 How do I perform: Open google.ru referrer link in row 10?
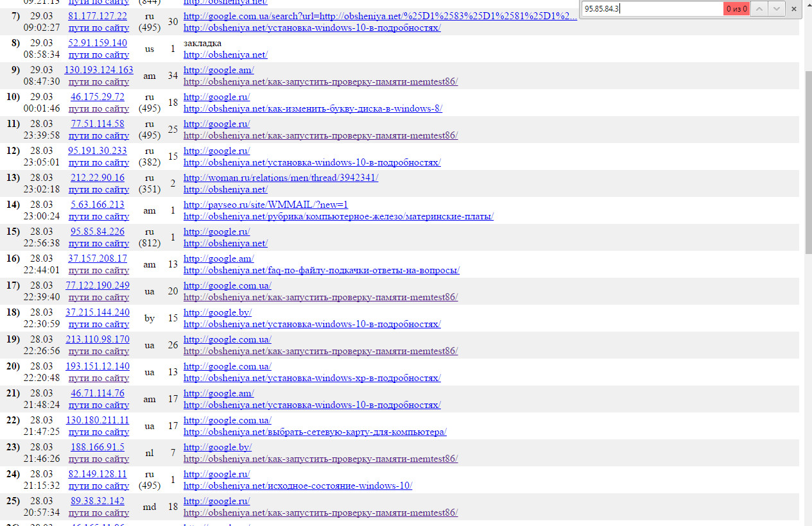coord(216,97)
